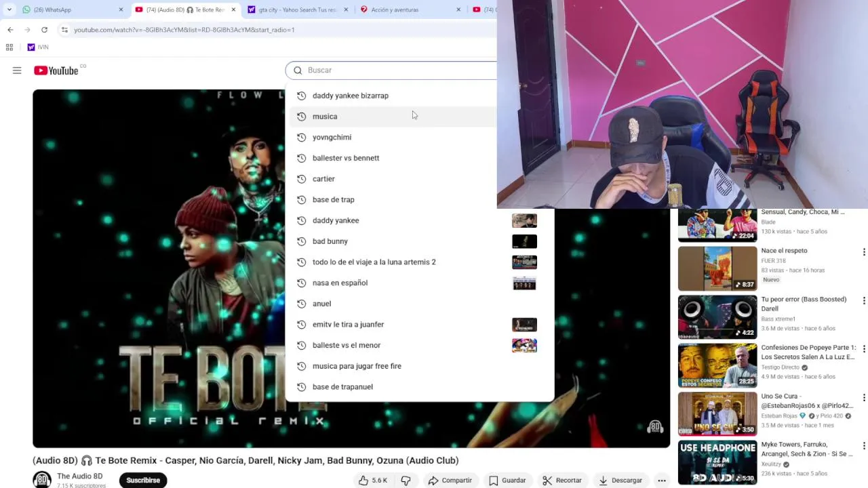Open more actions ellipsis under video
This screenshot has height=488, width=868.
tap(662, 480)
